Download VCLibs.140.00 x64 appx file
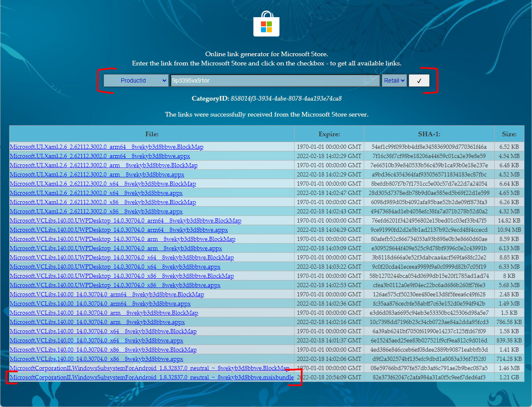 click(96, 340)
